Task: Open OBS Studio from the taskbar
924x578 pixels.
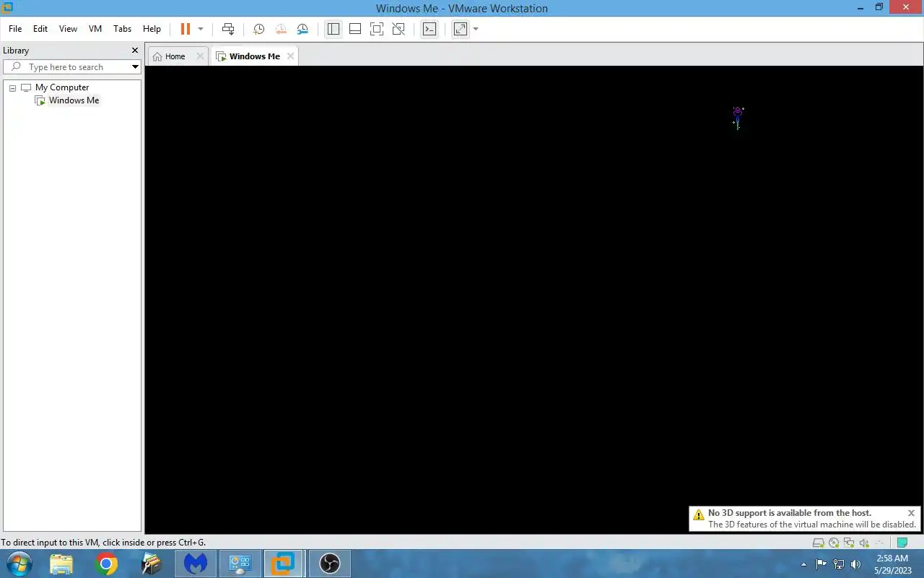Action: click(x=330, y=564)
